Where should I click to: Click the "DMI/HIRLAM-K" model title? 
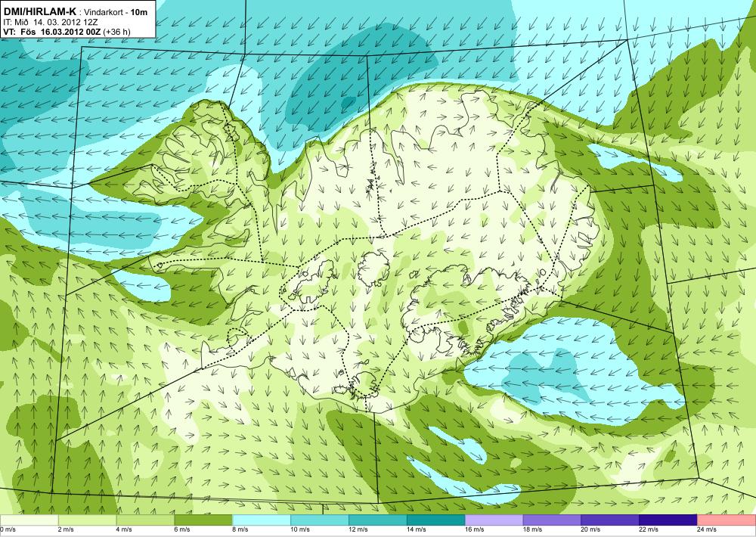(39, 11)
